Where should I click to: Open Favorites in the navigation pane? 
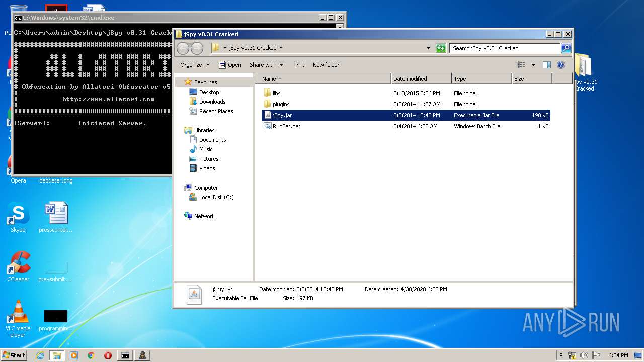point(205,82)
